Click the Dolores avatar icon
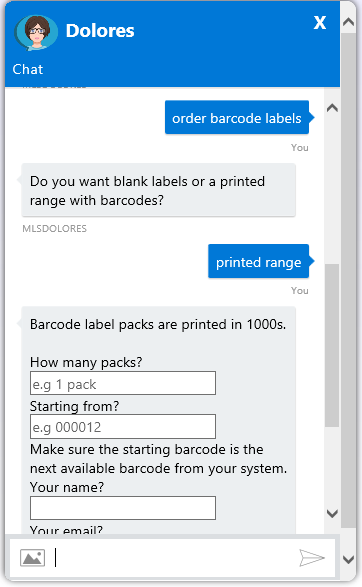 pyautogui.click(x=36, y=33)
